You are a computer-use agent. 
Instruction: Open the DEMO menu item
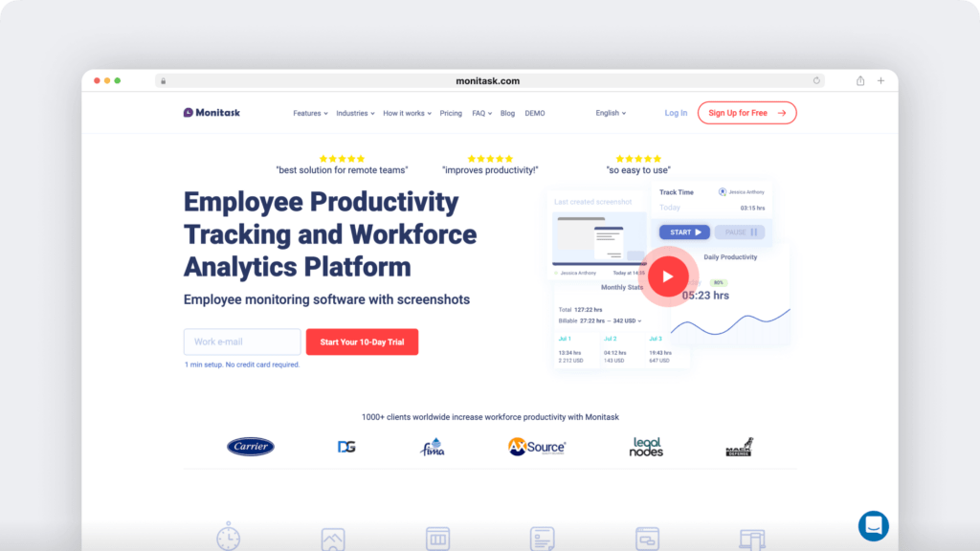[535, 113]
